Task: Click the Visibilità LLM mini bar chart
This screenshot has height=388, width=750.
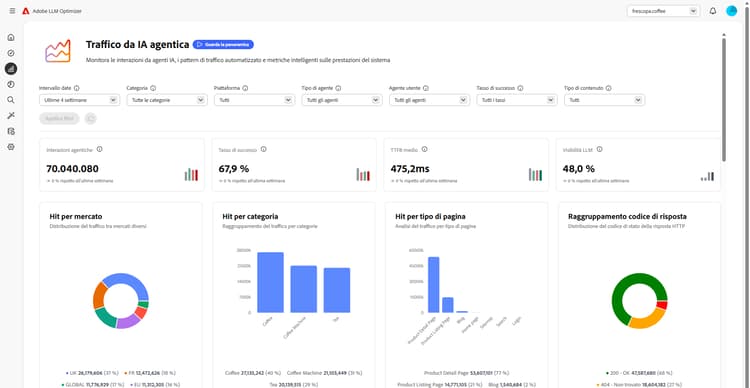Action: click(707, 177)
